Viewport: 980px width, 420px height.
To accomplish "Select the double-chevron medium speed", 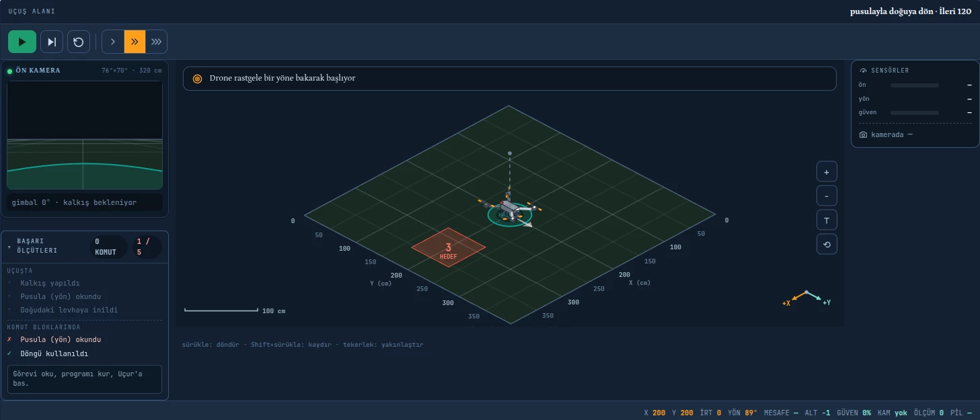I will pos(135,42).
